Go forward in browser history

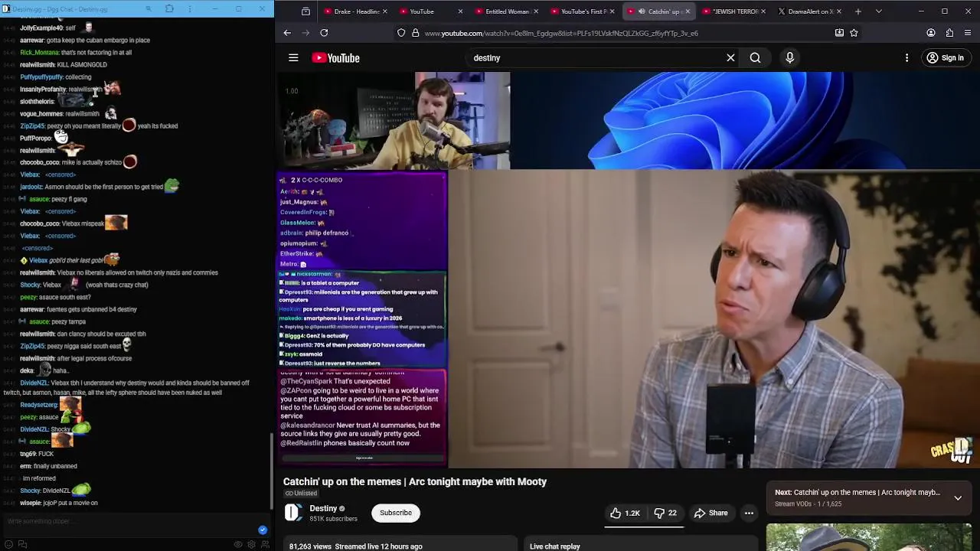point(305,33)
